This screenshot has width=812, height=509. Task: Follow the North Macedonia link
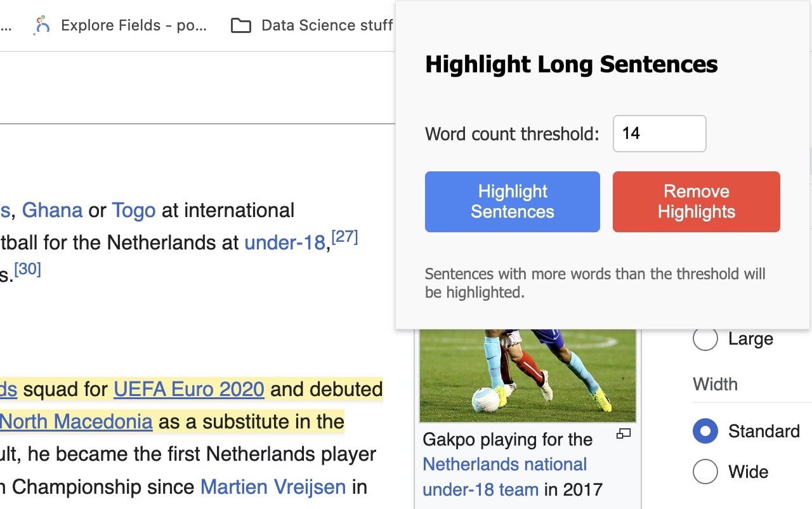tap(76, 421)
